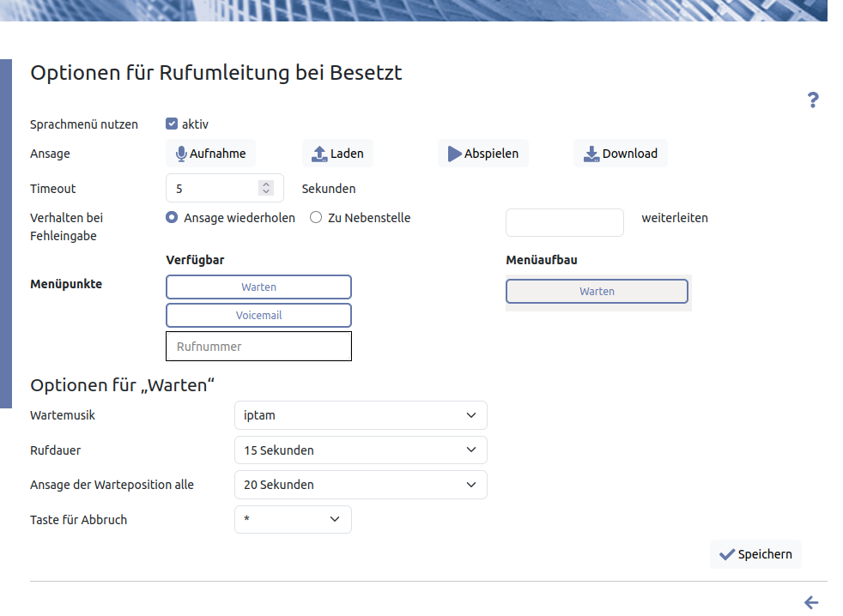The width and height of the screenshot is (843, 616).
Task: Click the extension field before weiterleiten
Action: pyautogui.click(x=564, y=222)
